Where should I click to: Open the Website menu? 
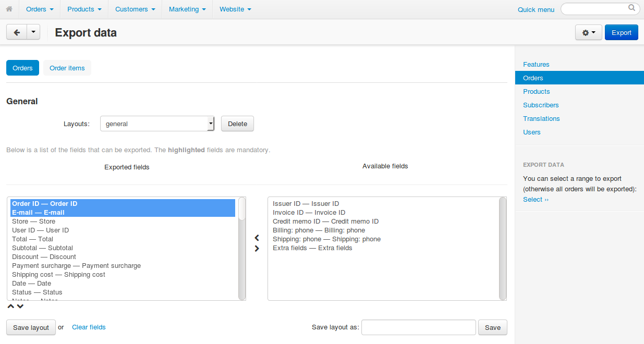click(x=235, y=9)
